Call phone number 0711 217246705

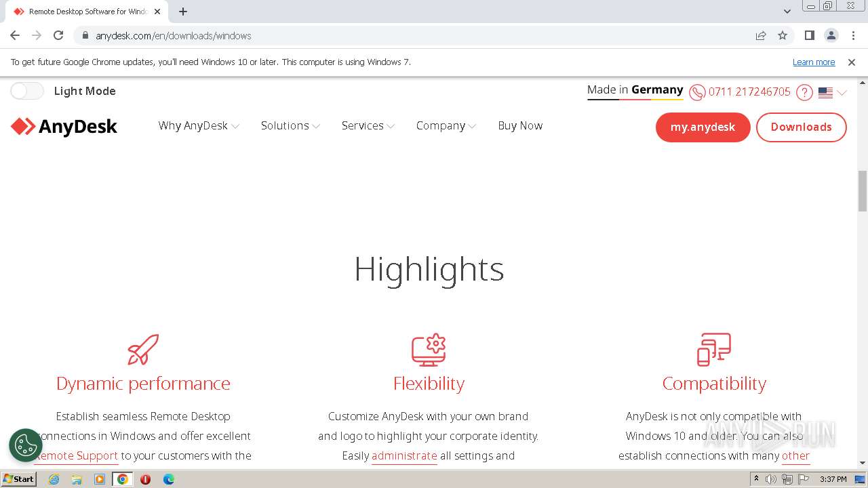pyautogui.click(x=749, y=91)
